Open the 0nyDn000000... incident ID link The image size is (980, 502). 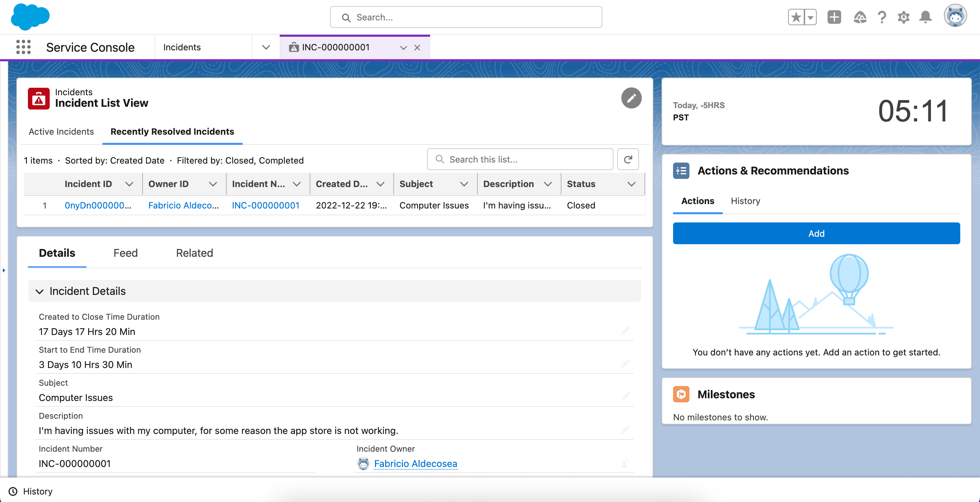[98, 205]
